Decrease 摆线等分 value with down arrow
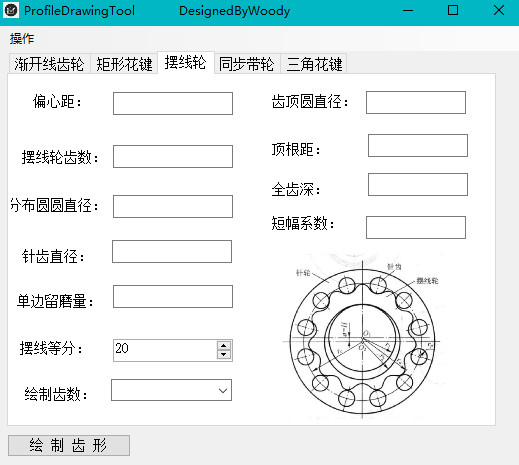 (224, 354)
